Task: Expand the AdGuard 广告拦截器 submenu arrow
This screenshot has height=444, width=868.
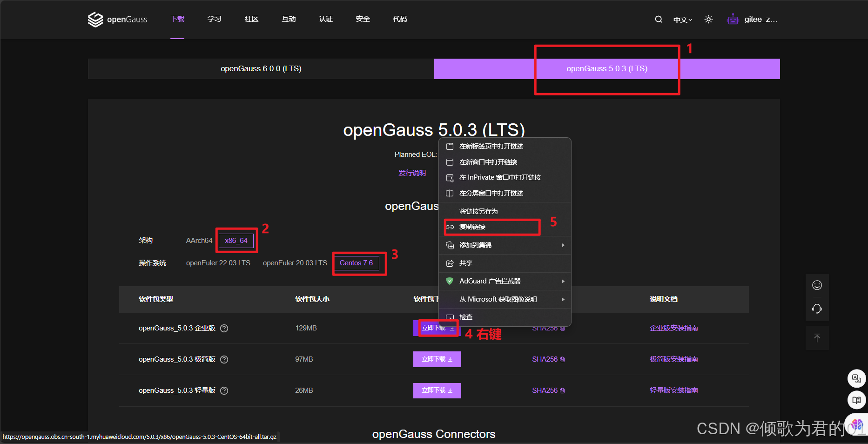Action: [x=563, y=281]
